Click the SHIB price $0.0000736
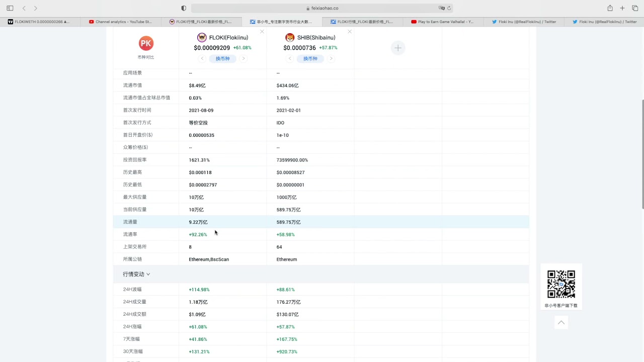Screen dimensions: 644x362 [299, 48]
